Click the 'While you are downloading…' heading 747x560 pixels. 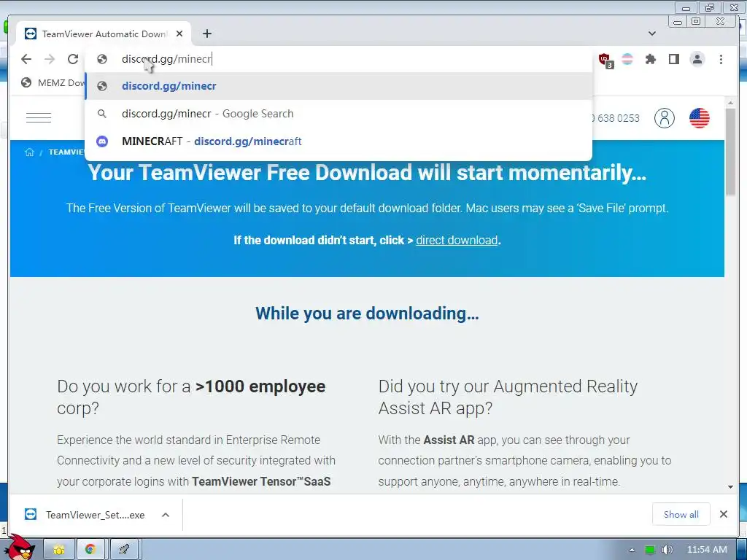pos(367,314)
